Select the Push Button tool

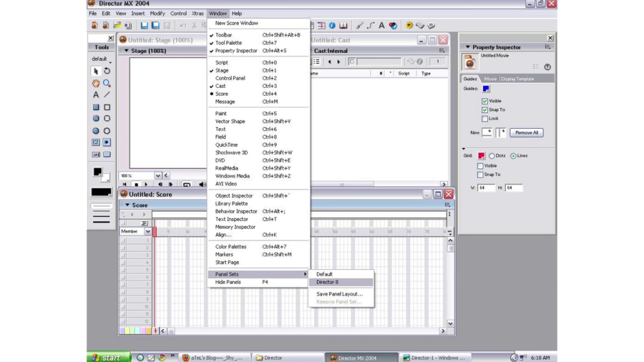[x=107, y=155]
